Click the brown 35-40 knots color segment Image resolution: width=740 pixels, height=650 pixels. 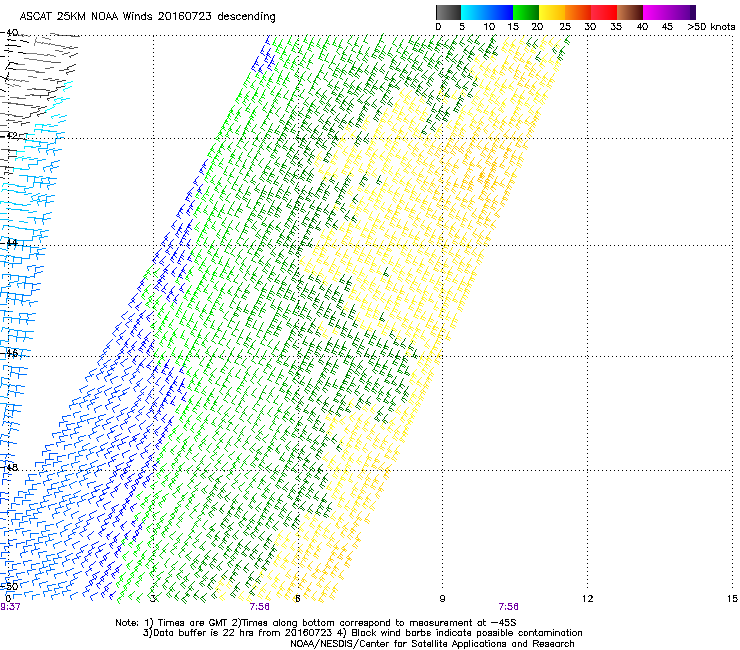coord(630,12)
